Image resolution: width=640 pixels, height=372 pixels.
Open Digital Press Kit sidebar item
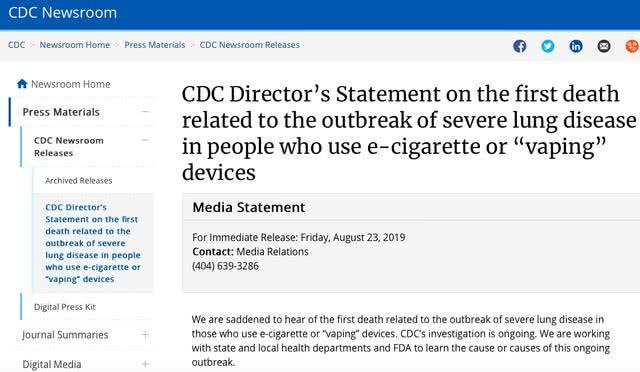pyautogui.click(x=64, y=307)
